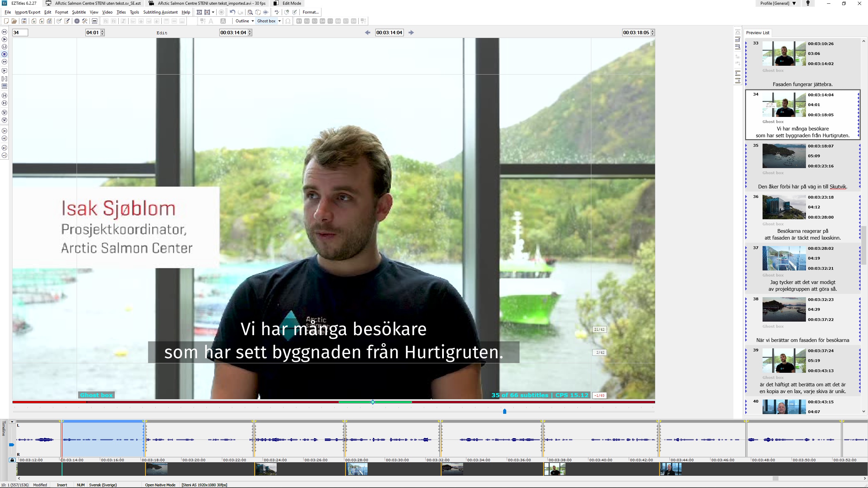Adjust in-cue 00:03:14:04 spinner arrows
868x488 pixels.
pos(250,33)
